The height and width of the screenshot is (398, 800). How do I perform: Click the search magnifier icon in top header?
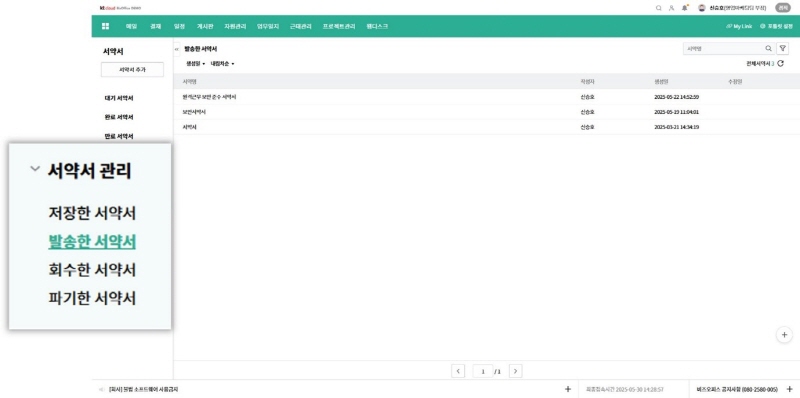[x=659, y=8]
